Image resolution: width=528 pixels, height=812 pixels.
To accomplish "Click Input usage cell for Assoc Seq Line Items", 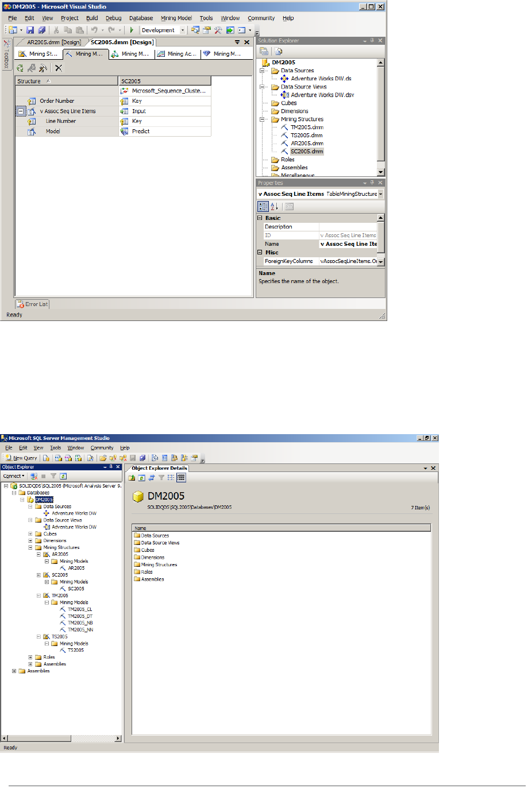I will click(165, 111).
